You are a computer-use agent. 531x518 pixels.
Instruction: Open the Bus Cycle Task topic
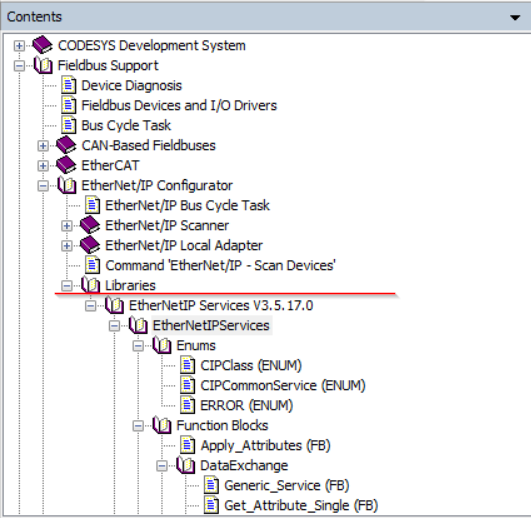[x=126, y=125]
